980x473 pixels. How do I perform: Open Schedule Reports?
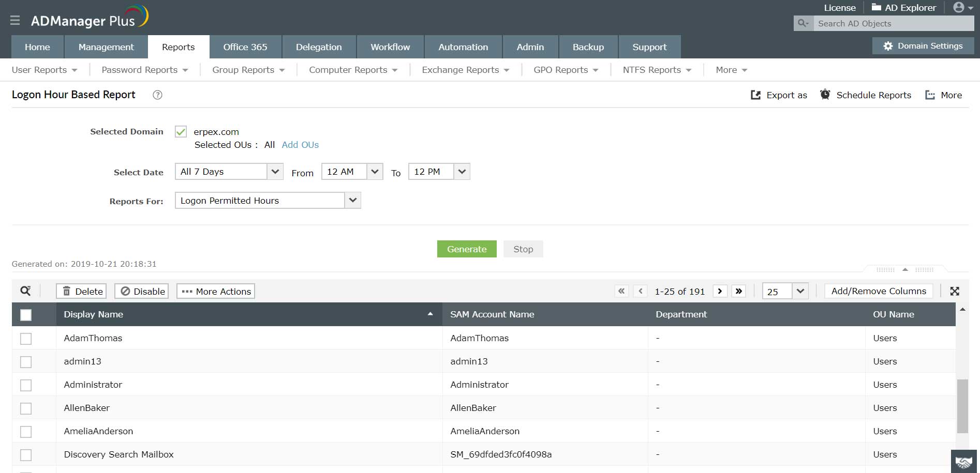coord(866,95)
